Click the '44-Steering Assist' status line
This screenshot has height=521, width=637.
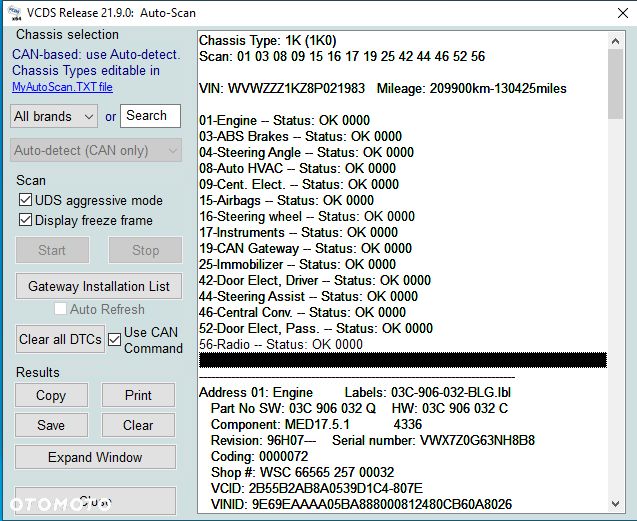click(308, 296)
